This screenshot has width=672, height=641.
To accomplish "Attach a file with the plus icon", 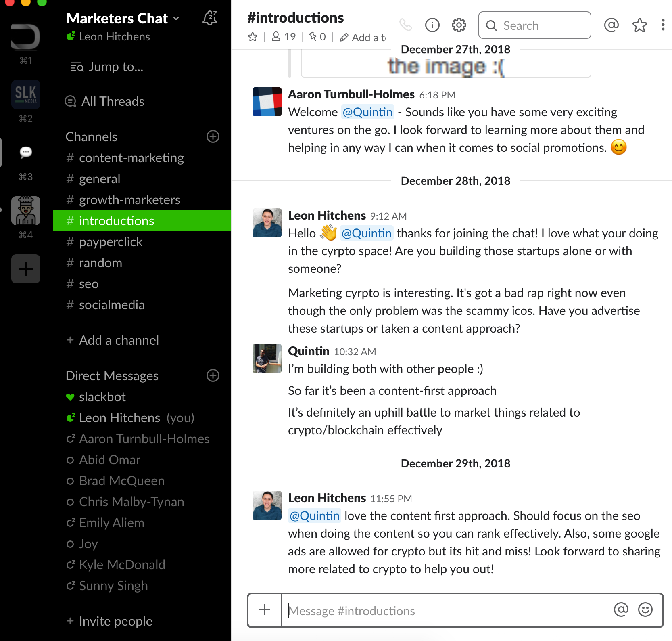I will click(265, 610).
